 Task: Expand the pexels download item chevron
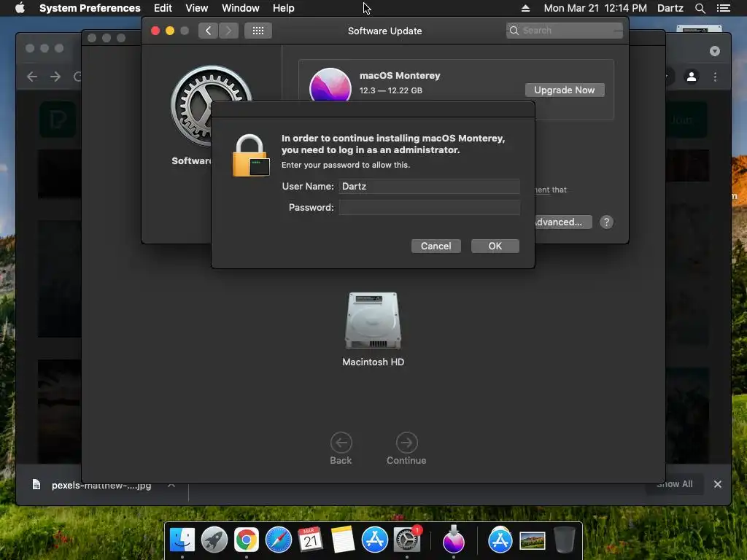171,485
